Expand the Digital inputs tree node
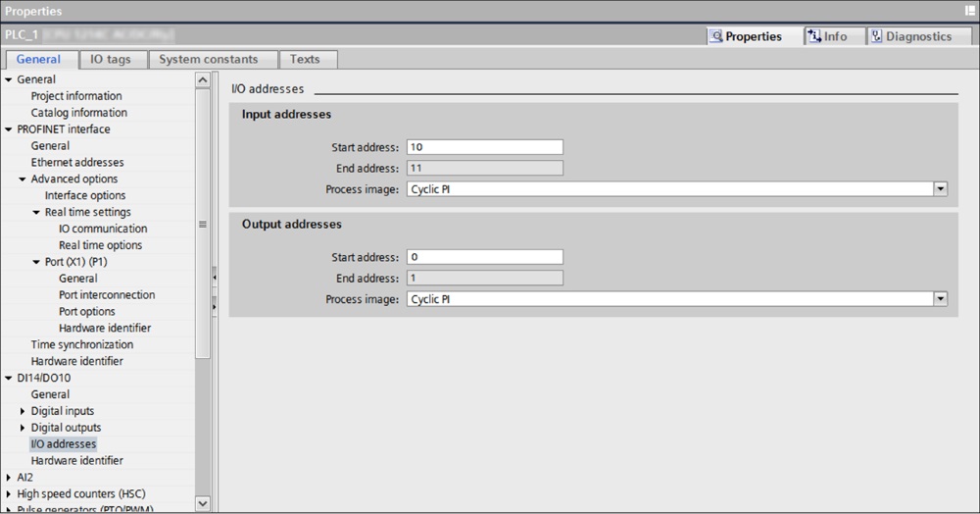This screenshot has height=514, width=980. (24, 411)
